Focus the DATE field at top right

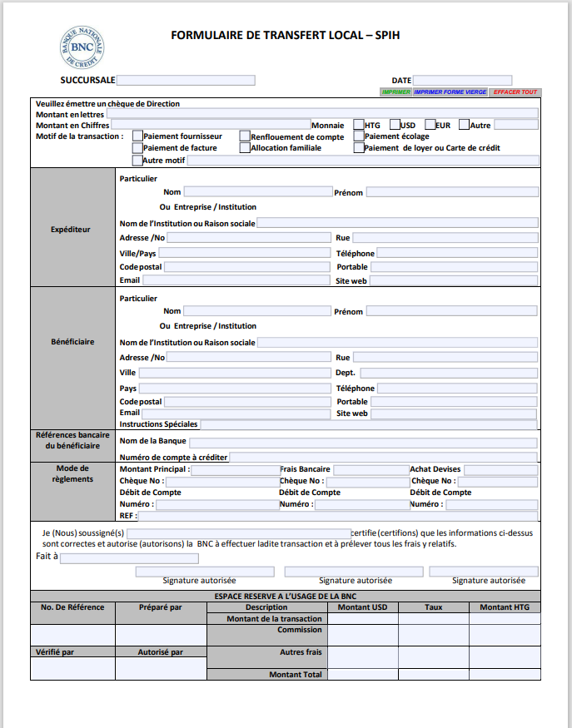pos(462,81)
